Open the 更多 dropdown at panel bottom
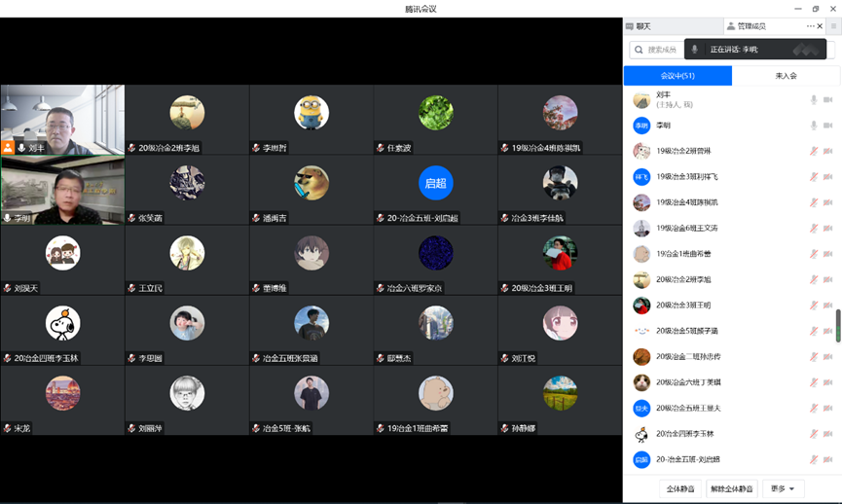 783,488
